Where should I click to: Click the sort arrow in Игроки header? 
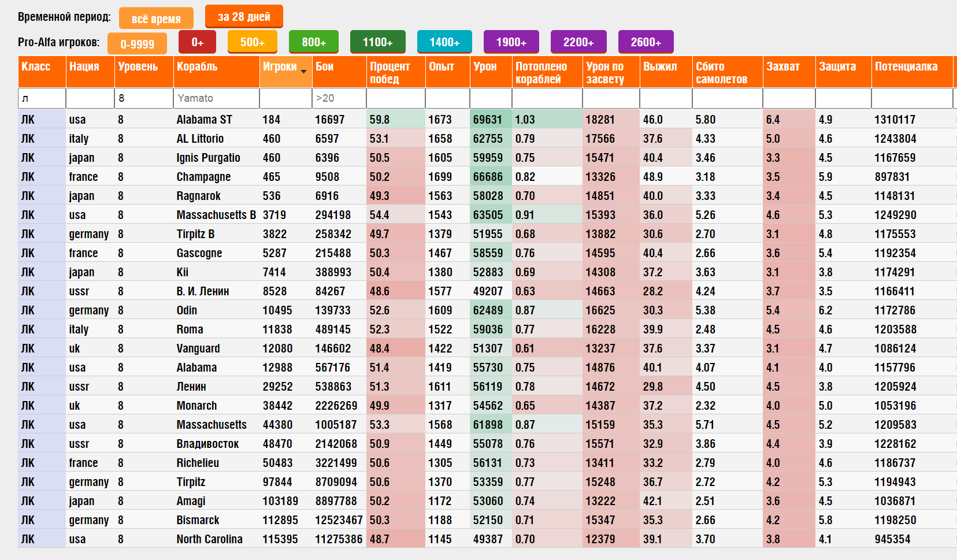click(x=303, y=71)
